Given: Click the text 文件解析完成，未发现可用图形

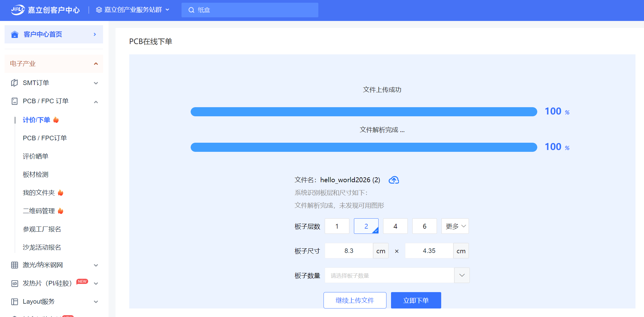Looking at the screenshot, I should (x=339, y=206).
